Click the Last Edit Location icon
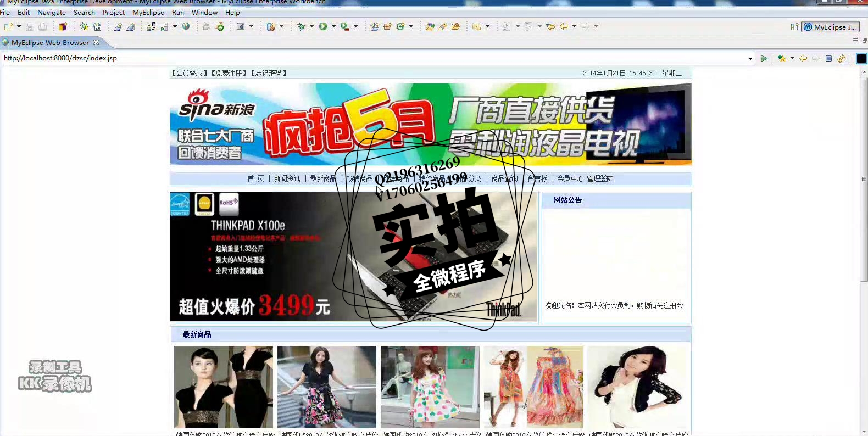The width and height of the screenshot is (868, 436). [550, 26]
